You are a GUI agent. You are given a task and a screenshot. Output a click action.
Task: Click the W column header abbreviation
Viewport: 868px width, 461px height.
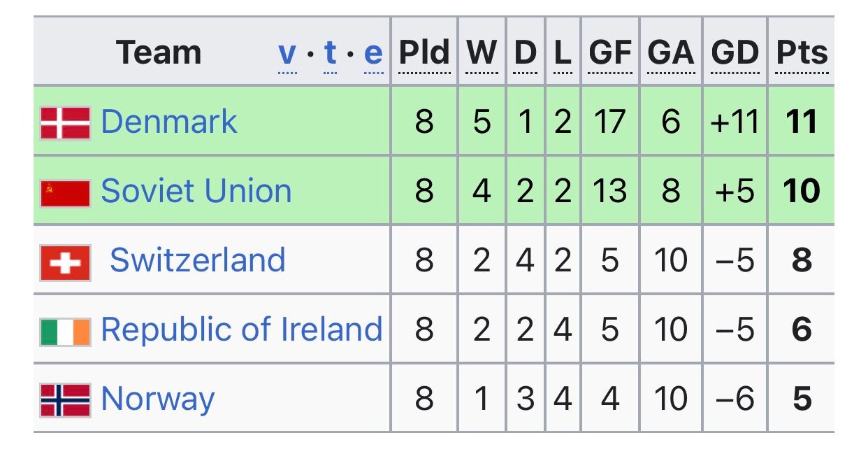(x=482, y=53)
